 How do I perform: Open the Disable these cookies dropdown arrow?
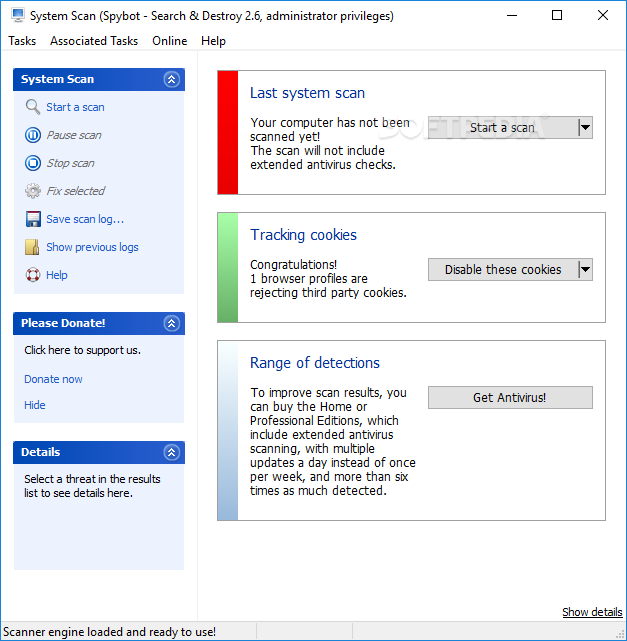(x=585, y=269)
